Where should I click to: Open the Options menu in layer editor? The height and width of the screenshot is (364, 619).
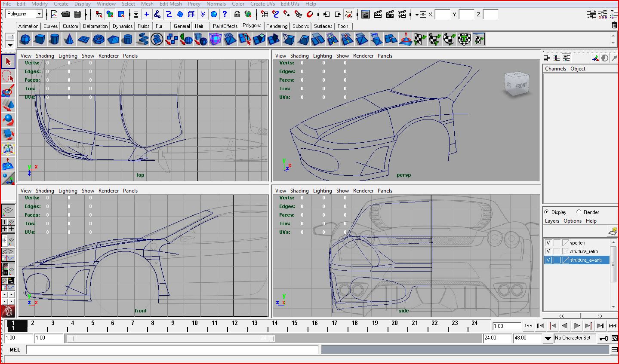(572, 221)
